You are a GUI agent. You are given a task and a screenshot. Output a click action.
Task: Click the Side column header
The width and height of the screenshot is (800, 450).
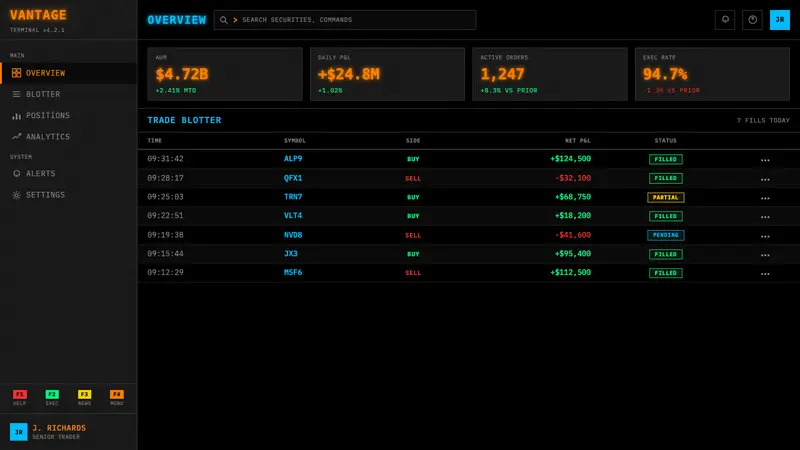[x=413, y=140]
